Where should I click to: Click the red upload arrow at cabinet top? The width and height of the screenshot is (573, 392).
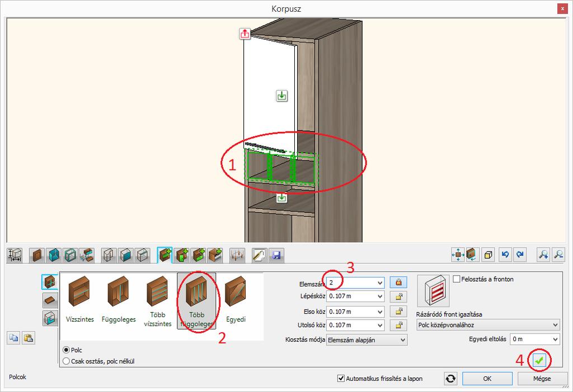(245, 34)
